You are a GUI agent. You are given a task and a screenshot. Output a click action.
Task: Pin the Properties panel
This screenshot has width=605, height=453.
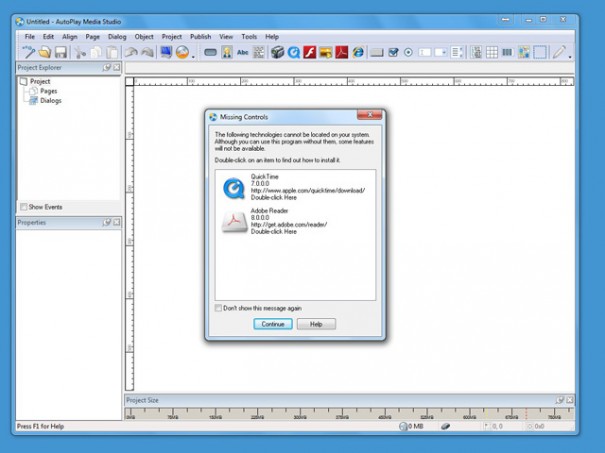click(x=107, y=223)
